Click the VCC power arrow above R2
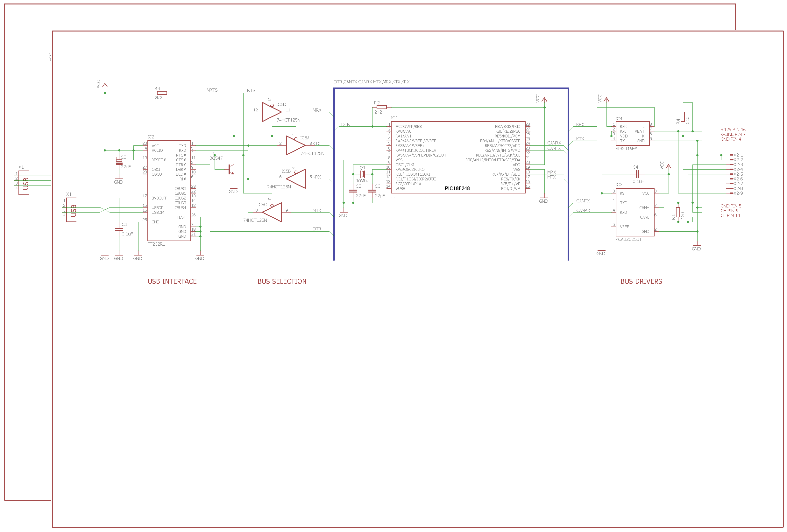The image size is (787, 532). pos(544,100)
